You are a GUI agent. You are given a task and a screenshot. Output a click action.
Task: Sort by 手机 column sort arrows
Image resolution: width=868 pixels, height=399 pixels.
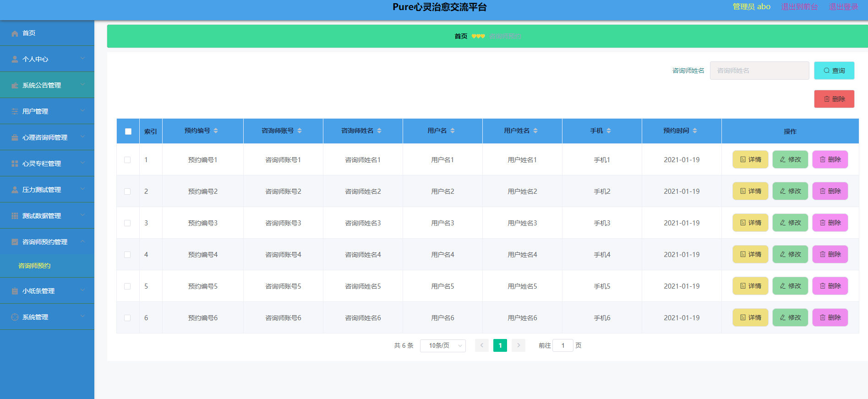[x=609, y=131]
